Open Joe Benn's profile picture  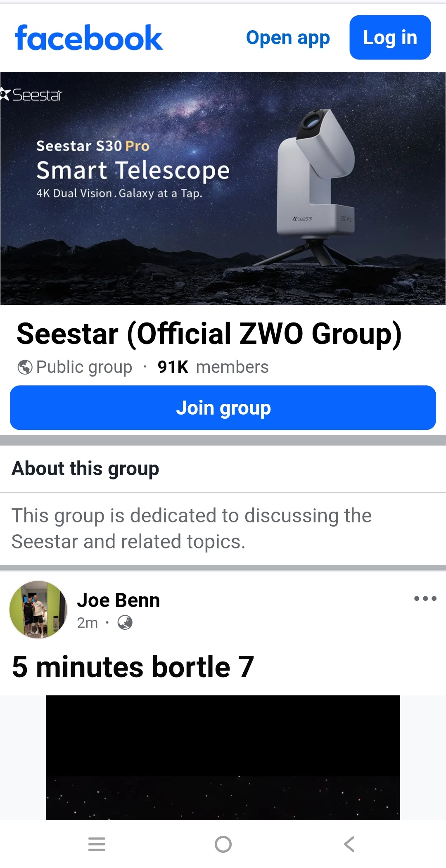38,609
